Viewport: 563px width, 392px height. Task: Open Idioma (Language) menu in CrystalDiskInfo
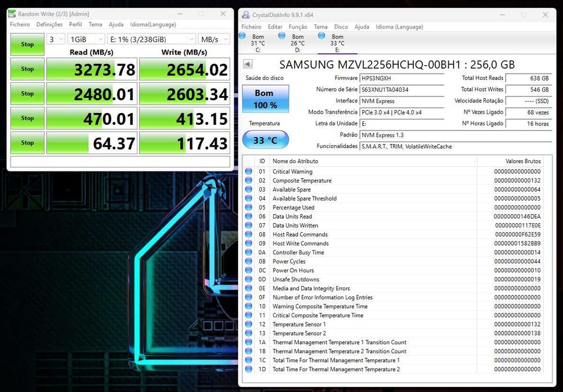coord(399,27)
